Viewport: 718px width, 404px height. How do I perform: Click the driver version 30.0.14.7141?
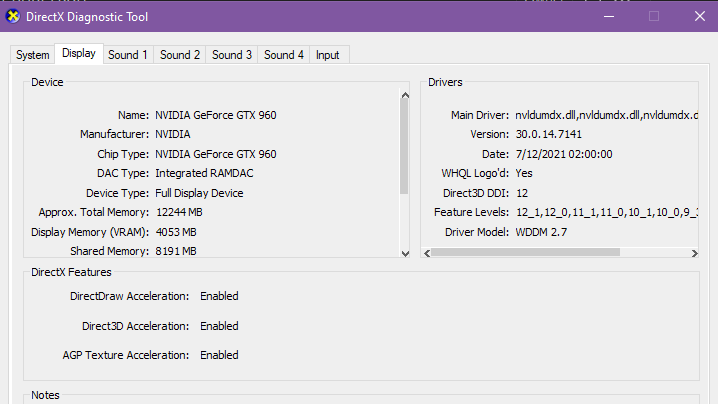click(549, 134)
